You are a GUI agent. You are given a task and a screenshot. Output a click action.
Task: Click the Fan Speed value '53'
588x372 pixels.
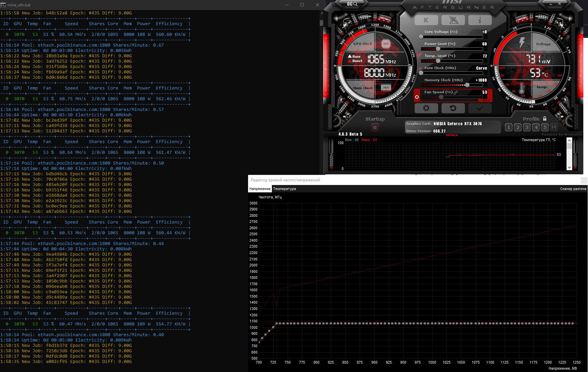point(485,92)
